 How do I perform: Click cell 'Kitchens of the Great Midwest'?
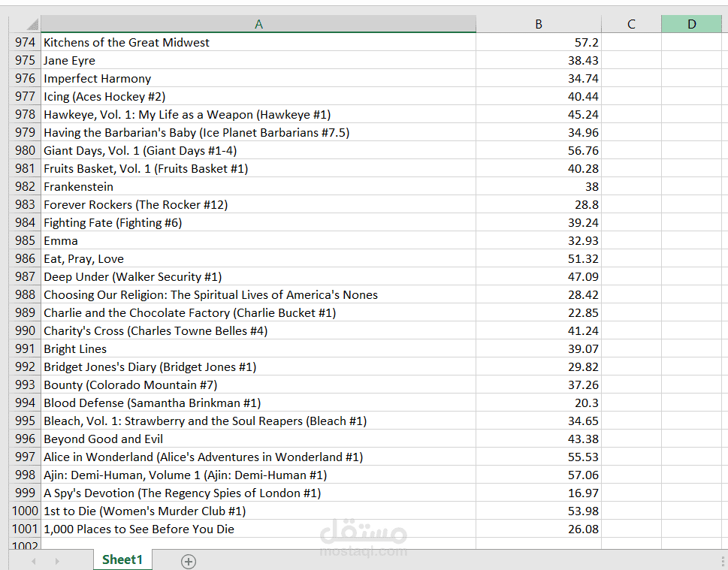tap(258, 42)
